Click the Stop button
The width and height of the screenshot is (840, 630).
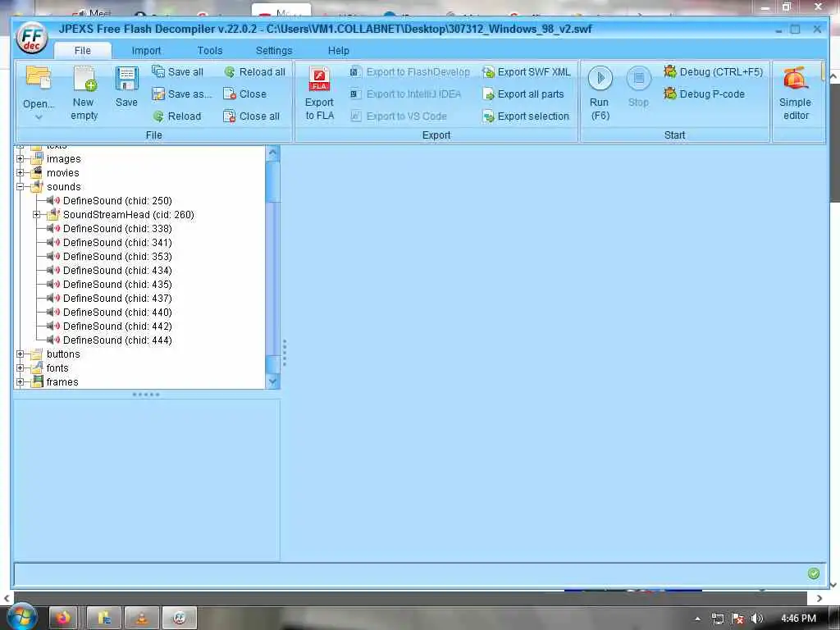[638, 87]
